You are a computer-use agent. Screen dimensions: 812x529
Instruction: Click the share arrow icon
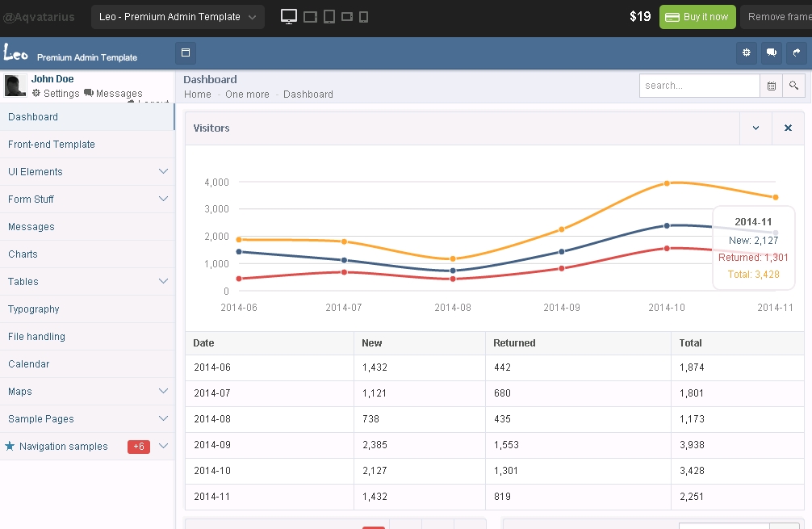click(797, 53)
